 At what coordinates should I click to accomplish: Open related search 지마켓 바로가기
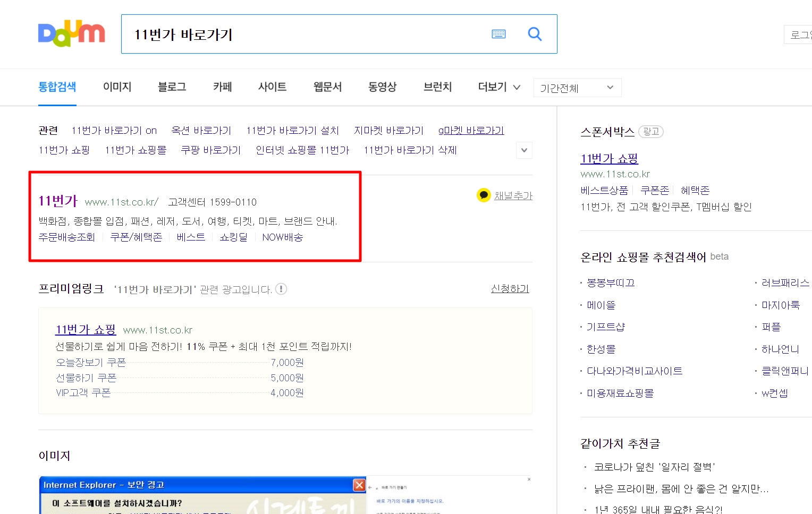pos(389,130)
